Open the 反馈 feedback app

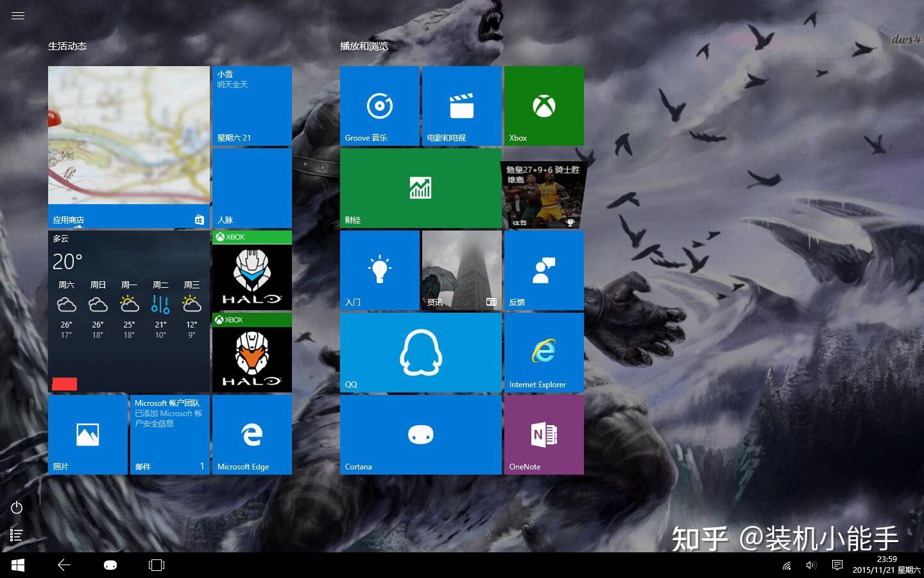tap(543, 270)
